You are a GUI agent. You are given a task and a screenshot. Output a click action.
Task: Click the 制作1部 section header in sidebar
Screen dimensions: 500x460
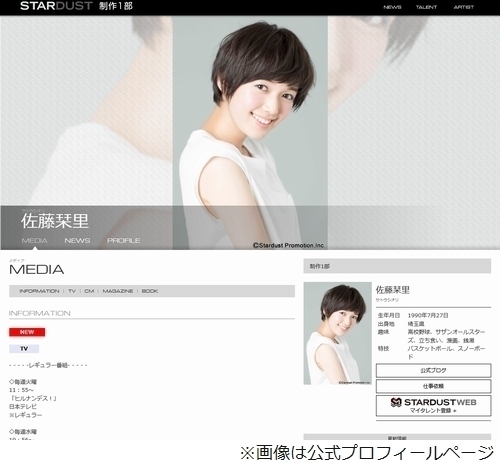pos(397,266)
